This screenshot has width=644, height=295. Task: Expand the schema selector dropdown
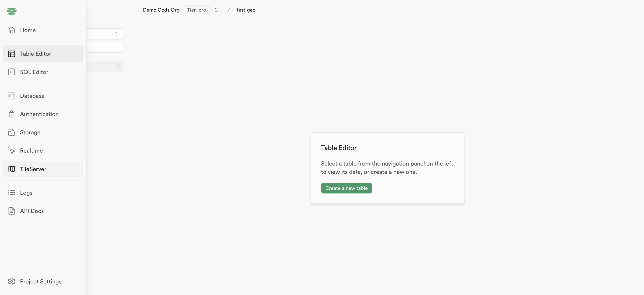coord(116,34)
